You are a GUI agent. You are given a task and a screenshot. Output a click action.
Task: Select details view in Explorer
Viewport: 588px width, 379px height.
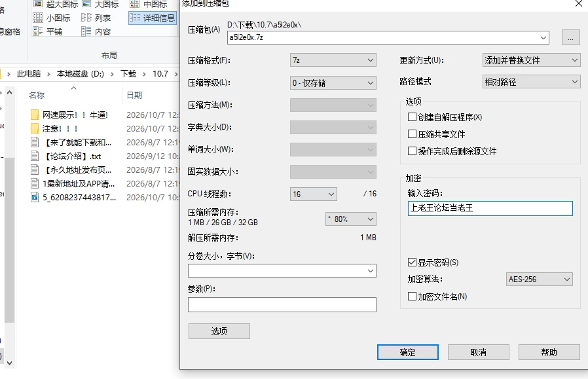point(153,18)
